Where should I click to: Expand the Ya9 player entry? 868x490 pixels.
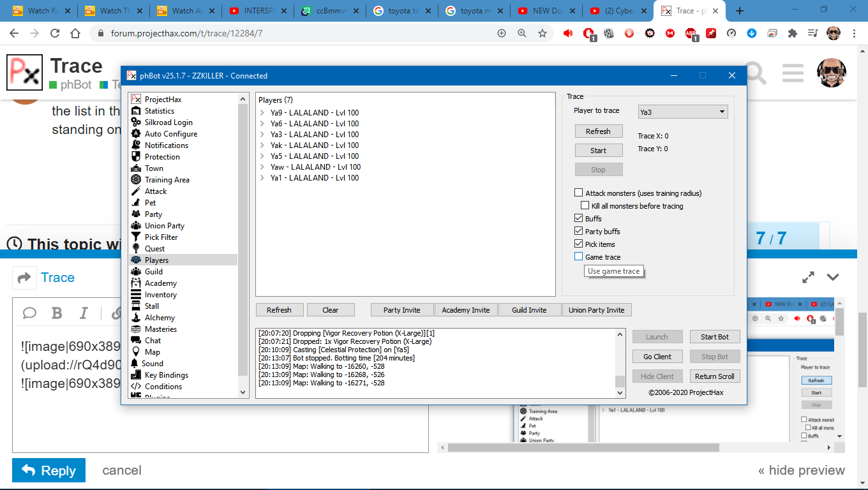(x=262, y=113)
